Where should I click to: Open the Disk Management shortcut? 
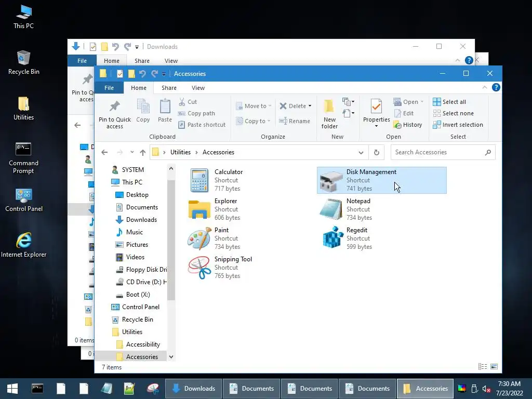[x=382, y=180]
